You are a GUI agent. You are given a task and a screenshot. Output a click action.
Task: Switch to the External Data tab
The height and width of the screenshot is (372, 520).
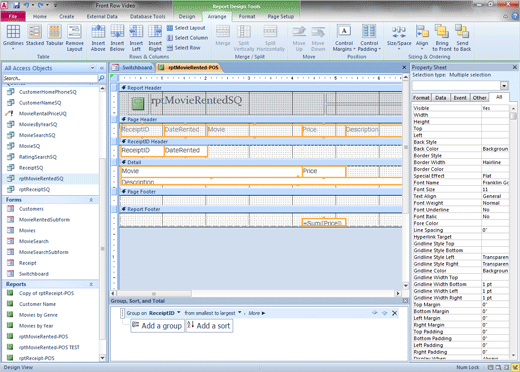(x=102, y=16)
